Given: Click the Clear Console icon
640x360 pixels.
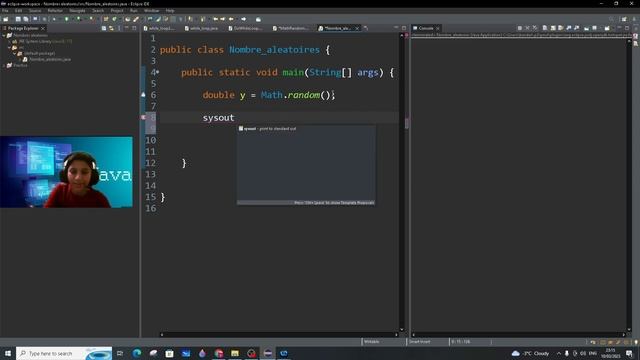Looking at the screenshot, I should click(x=545, y=28).
